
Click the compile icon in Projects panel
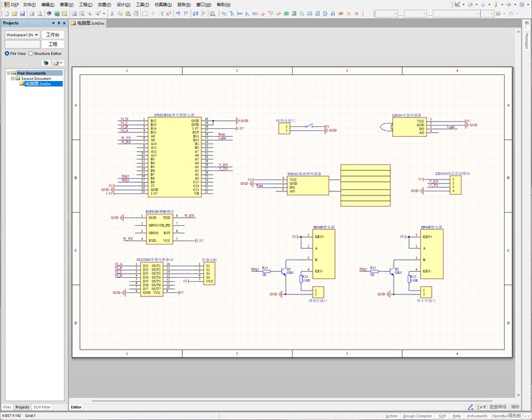[46, 63]
